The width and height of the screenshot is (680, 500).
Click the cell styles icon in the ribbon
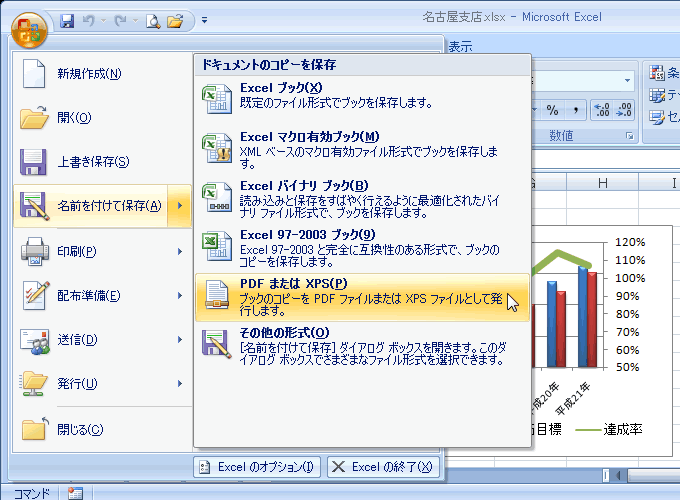(x=657, y=117)
